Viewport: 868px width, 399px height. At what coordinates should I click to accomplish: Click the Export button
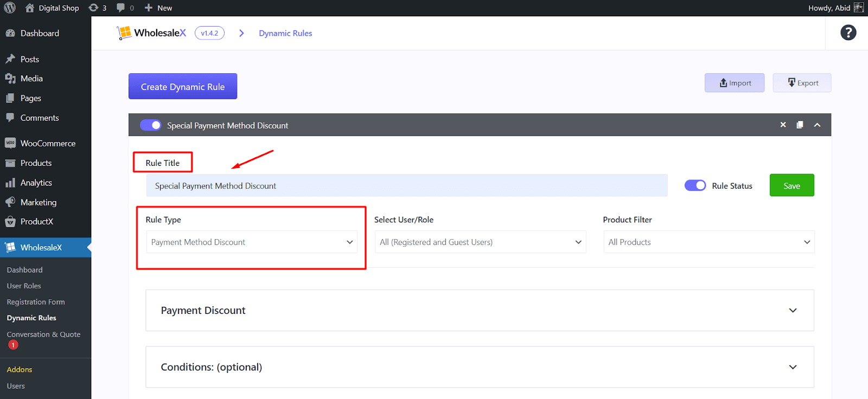click(x=802, y=82)
